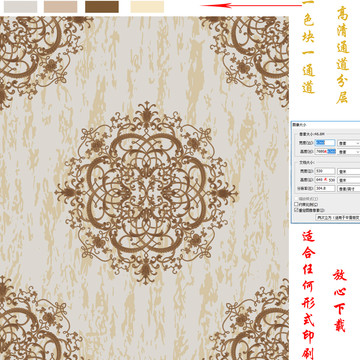Screen dimensions: 360x360
Task: Click the pixel width field in Image Size
Action: click(325, 143)
